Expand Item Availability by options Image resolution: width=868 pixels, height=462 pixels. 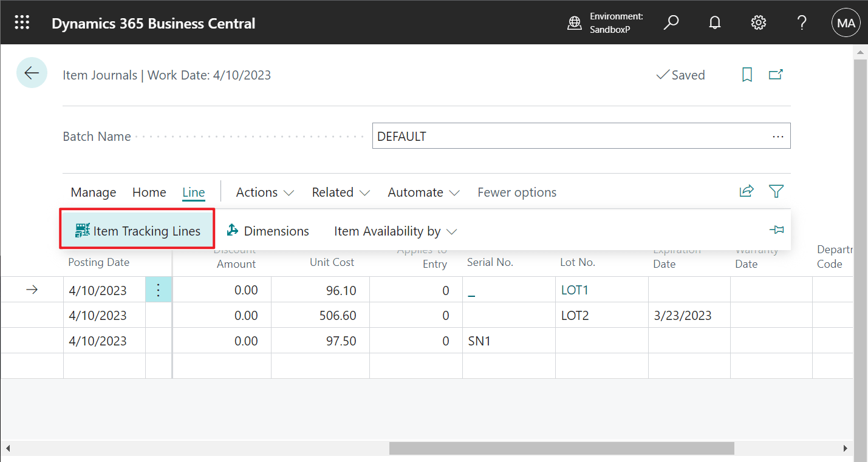click(395, 231)
